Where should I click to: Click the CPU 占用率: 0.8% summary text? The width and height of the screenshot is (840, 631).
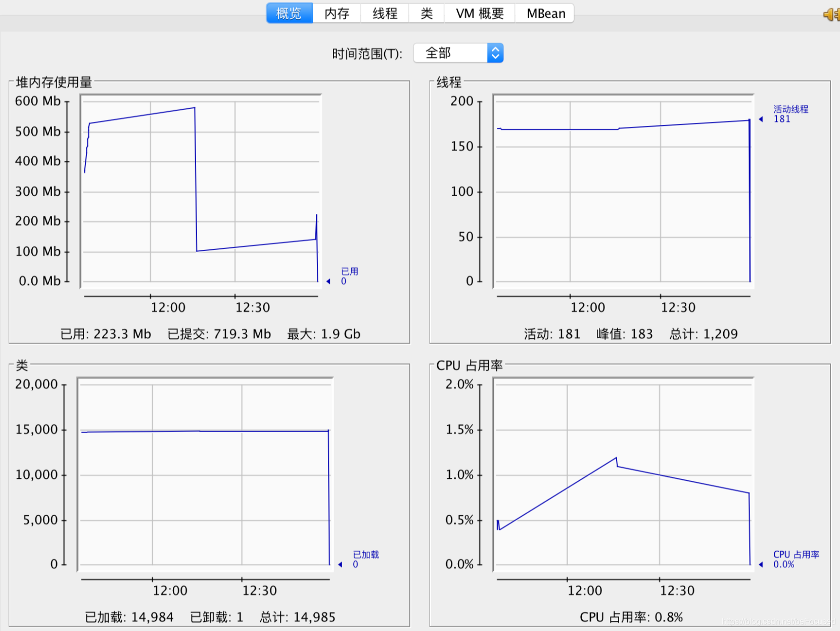(631, 617)
